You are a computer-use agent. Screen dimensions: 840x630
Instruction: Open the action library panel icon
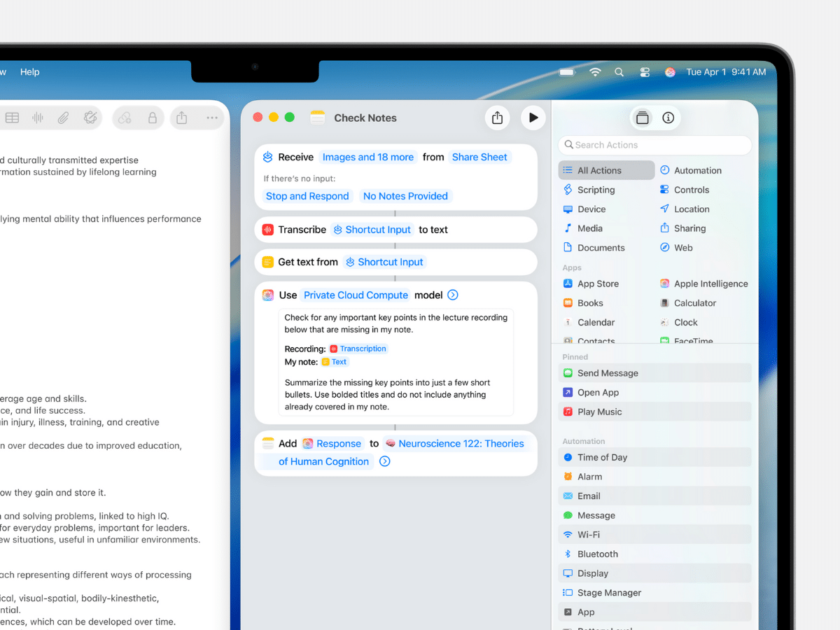pos(642,118)
